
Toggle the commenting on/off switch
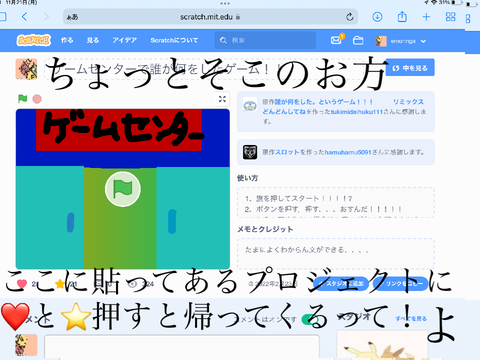point(310,319)
